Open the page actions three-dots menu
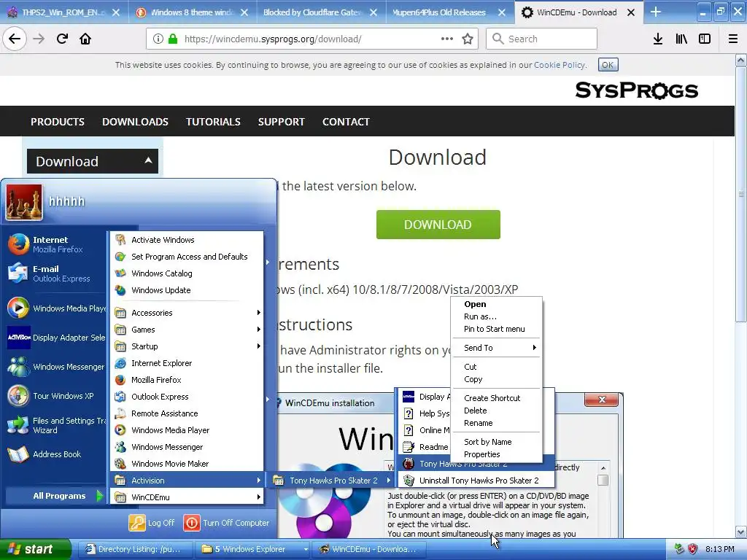Viewport: 747px width, 560px height. pos(447,39)
